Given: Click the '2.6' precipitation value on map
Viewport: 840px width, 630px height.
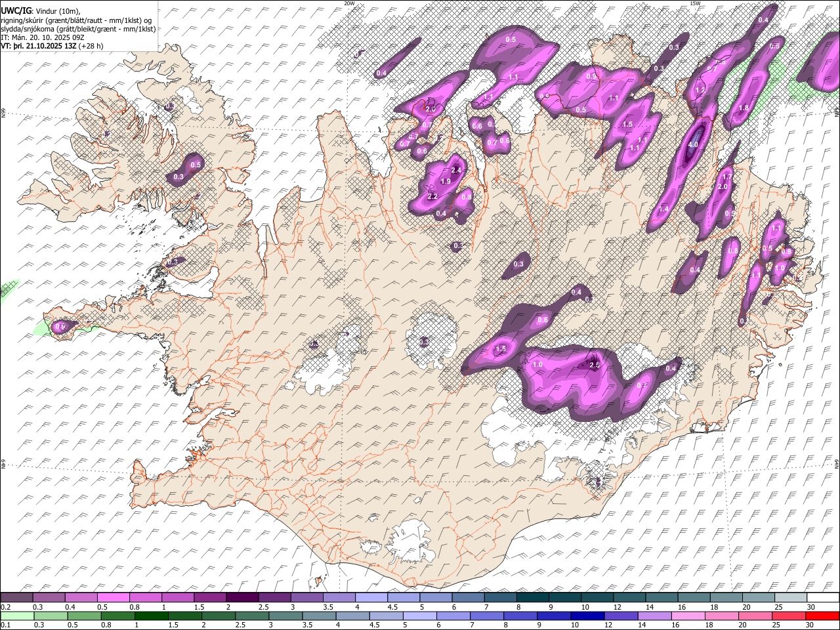Looking at the screenshot, I should click(x=595, y=365).
